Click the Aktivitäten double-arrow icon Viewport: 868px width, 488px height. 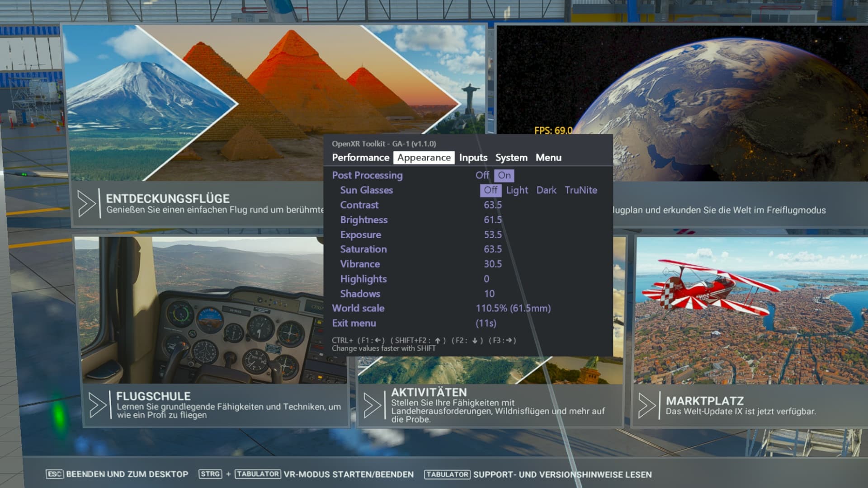373,405
